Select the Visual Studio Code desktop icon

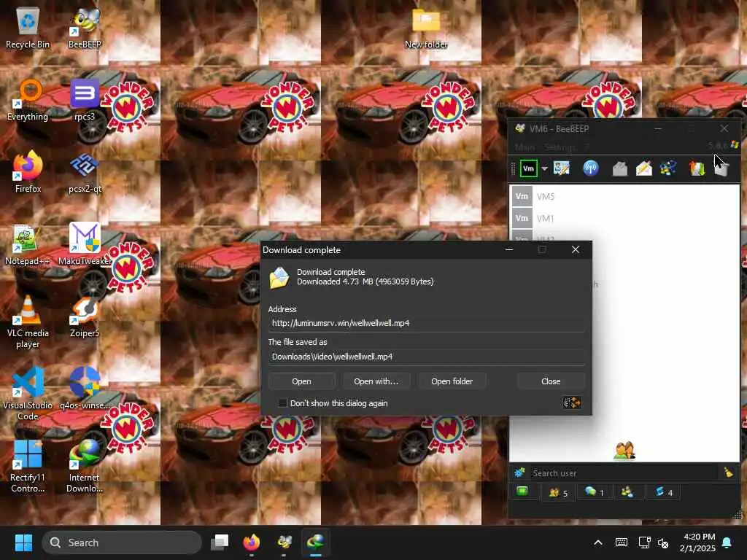coord(28,394)
